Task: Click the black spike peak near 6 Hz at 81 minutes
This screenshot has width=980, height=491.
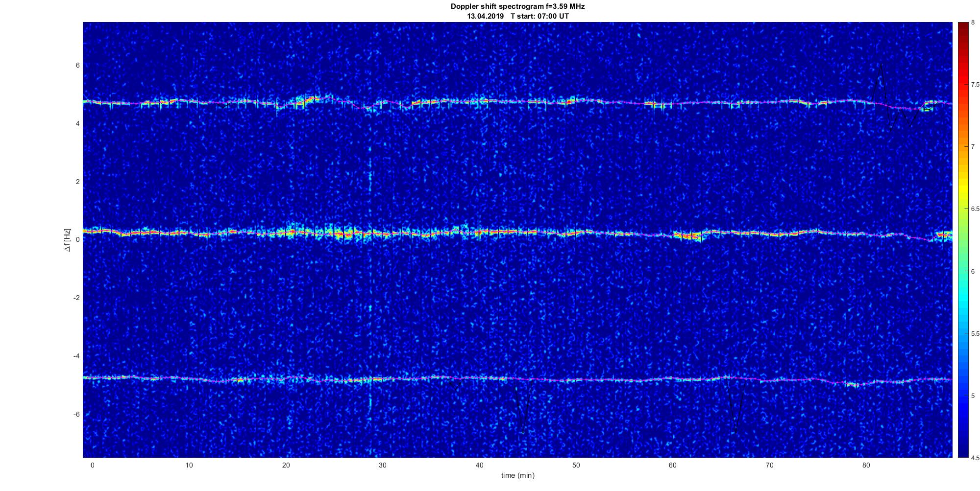Action: click(881, 65)
